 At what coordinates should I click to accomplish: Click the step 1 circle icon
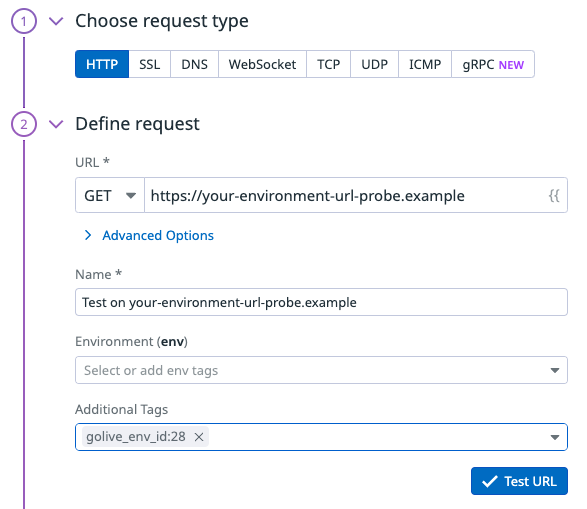coord(24,21)
